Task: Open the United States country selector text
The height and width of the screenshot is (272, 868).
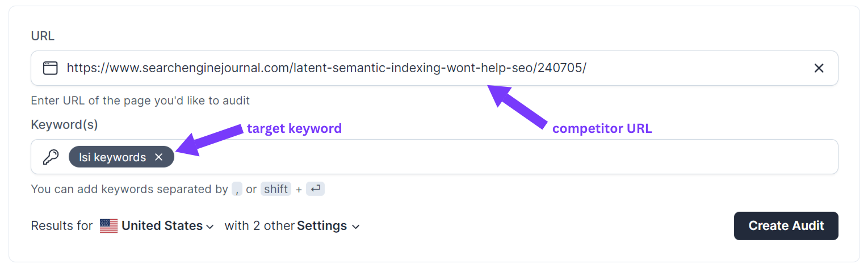Action: [x=162, y=226]
